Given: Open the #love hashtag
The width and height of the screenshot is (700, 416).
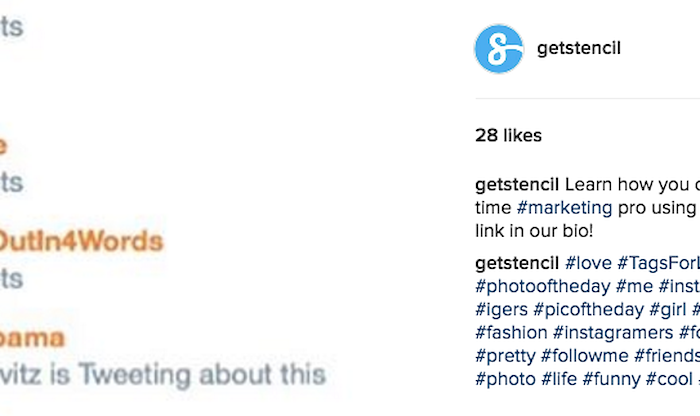Looking at the screenshot, I should [588, 263].
